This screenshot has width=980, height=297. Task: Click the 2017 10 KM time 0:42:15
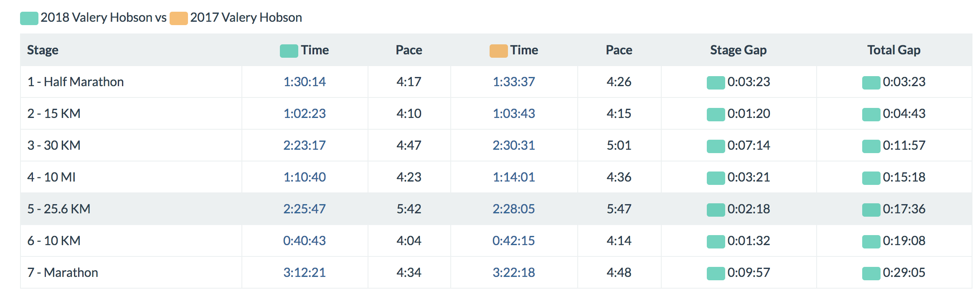[x=514, y=241]
